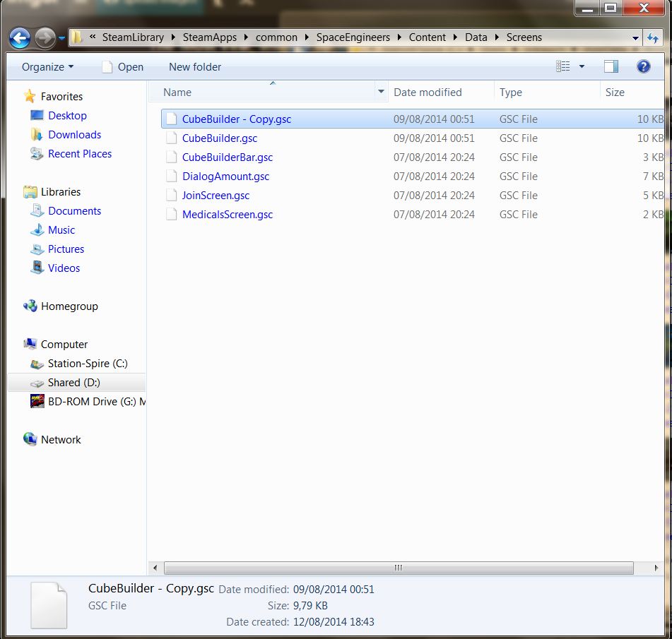Select DialogAmount.gsc file
The width and height of the screenshot is (672, 639).
412,177
